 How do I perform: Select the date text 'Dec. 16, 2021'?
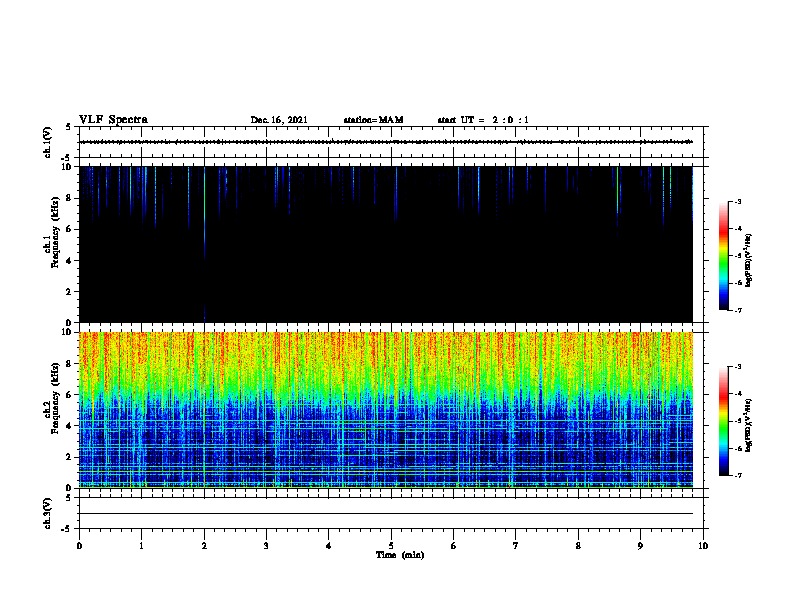[x=279, y=120]
